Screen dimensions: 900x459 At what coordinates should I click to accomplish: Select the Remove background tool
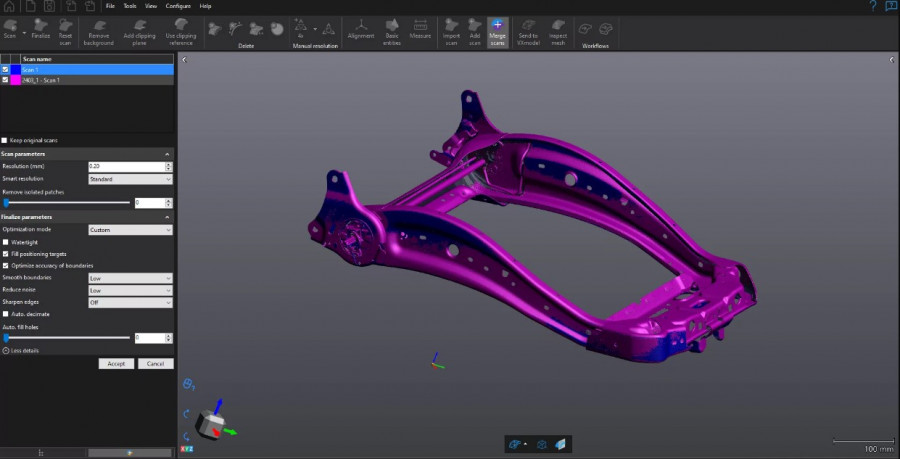(x=99, y=32)
